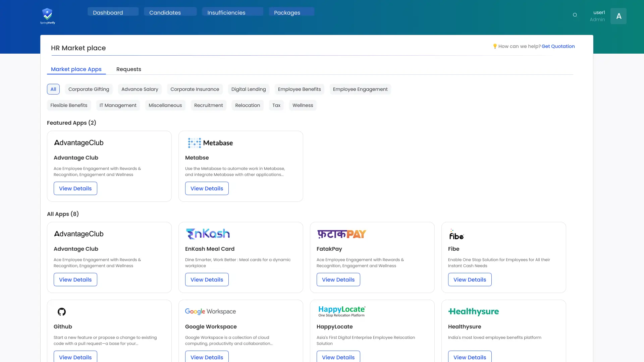Click the 'HR Market place' page title
This screenshot has width=644, height=362.
point(78,48)
